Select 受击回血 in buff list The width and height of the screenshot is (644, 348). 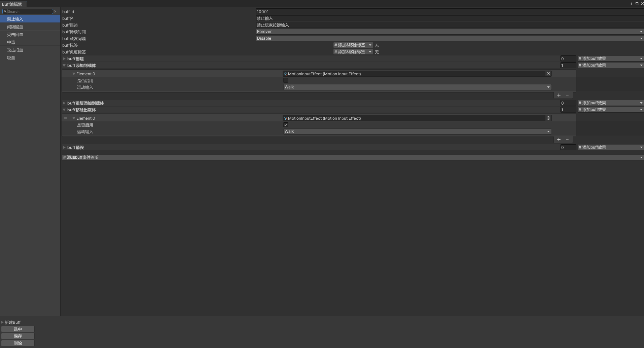tap(30, 35)
